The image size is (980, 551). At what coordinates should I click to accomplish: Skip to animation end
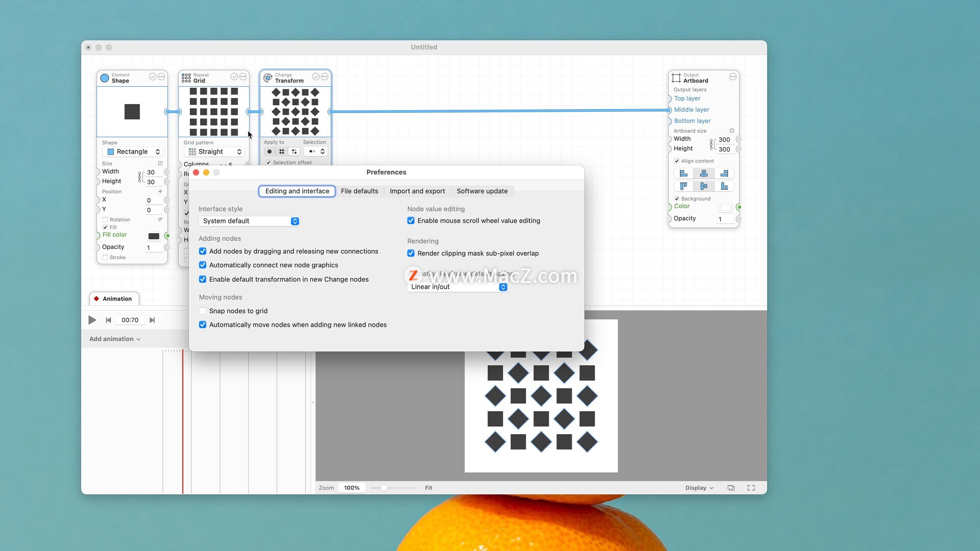click(x=152, y=320)
